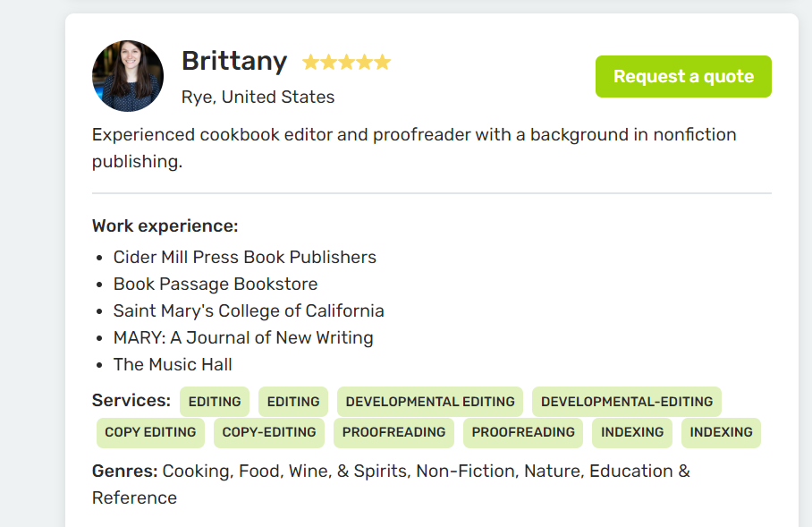
Task: Select the hyphenated DEVELOPMENTAL-EDITING tag
Action: [627, 402]
